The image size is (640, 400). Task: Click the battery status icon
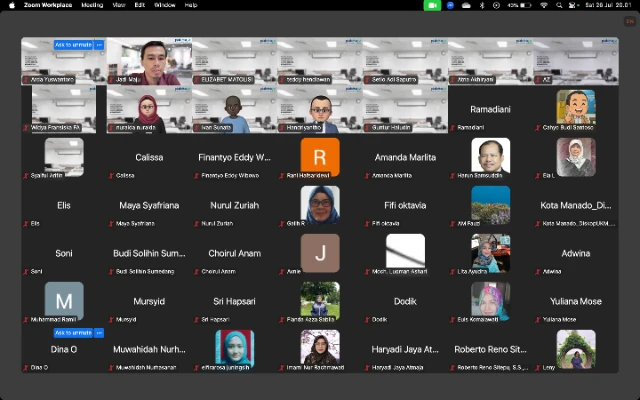click(x=526, y=5)
